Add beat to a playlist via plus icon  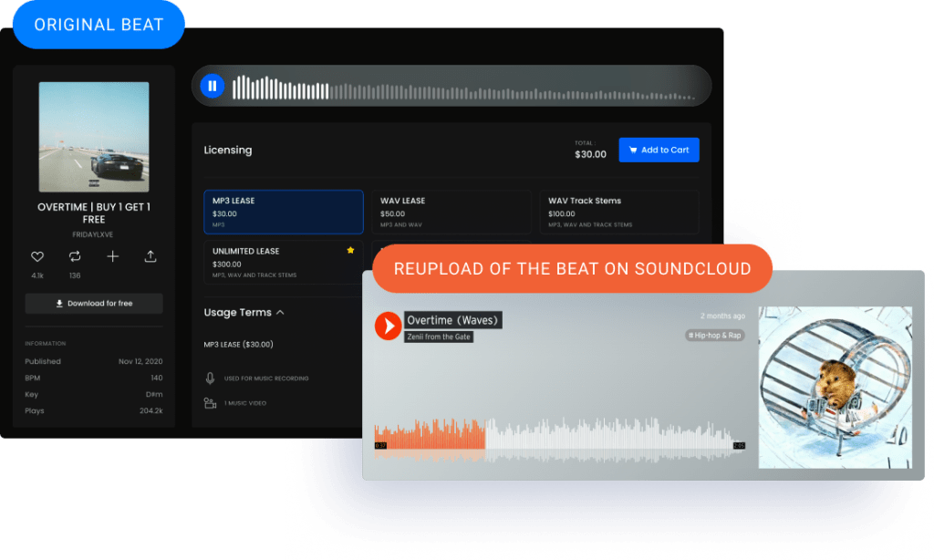click(x=113, y=256)
